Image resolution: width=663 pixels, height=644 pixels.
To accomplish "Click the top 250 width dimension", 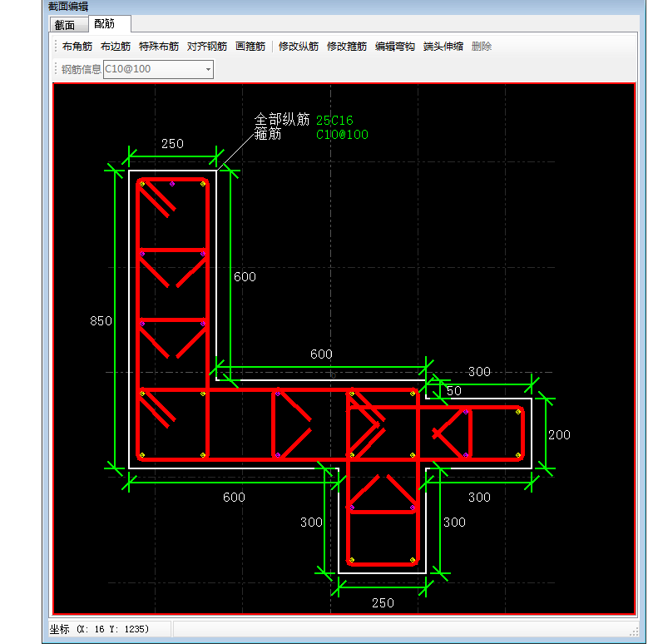I will pos(172,144).
